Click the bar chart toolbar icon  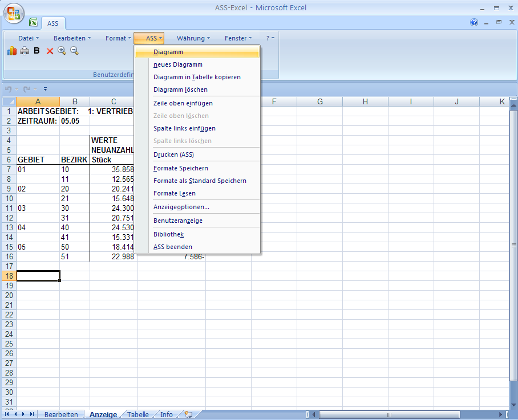(12, 51)
